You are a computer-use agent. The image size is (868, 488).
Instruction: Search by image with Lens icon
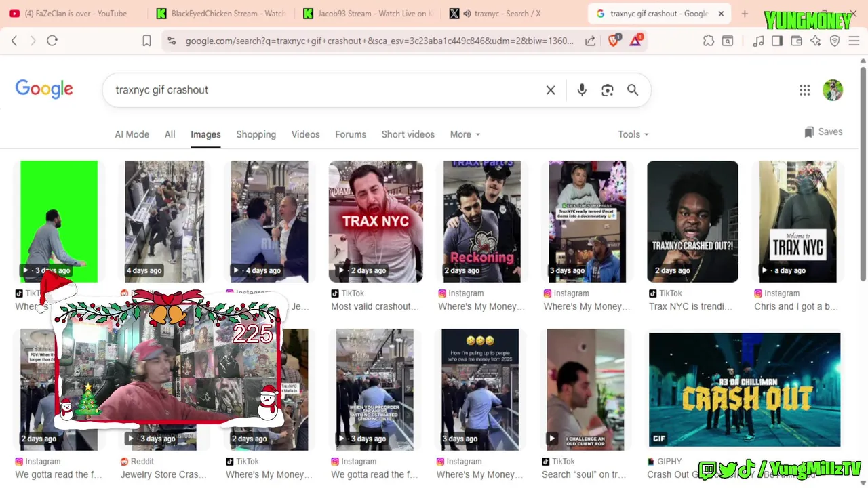(608, 90)
